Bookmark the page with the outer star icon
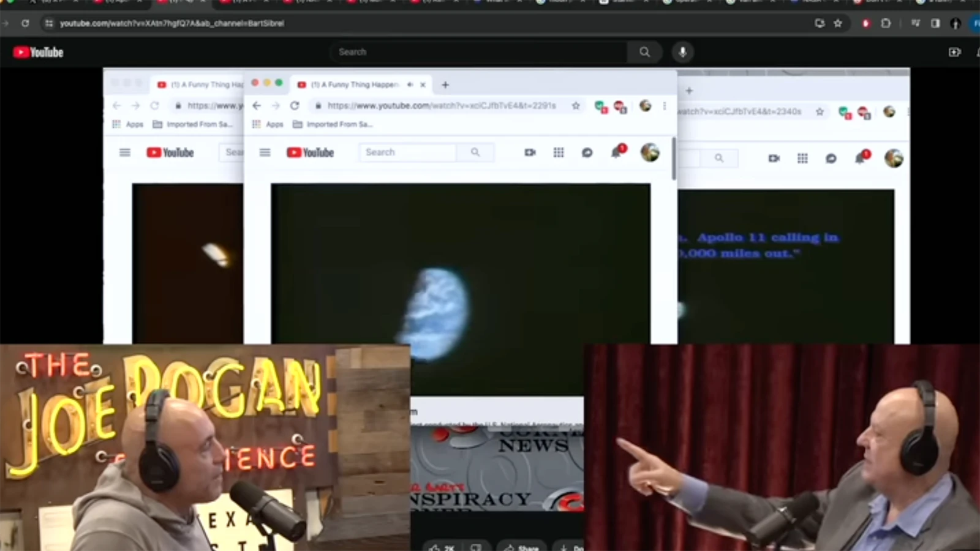This screenshot has height=551, width=980. [x=838, y=23]
